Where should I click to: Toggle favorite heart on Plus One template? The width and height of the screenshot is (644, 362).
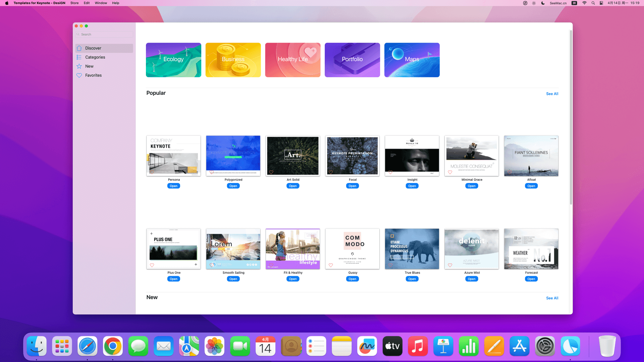pos(152,265)
